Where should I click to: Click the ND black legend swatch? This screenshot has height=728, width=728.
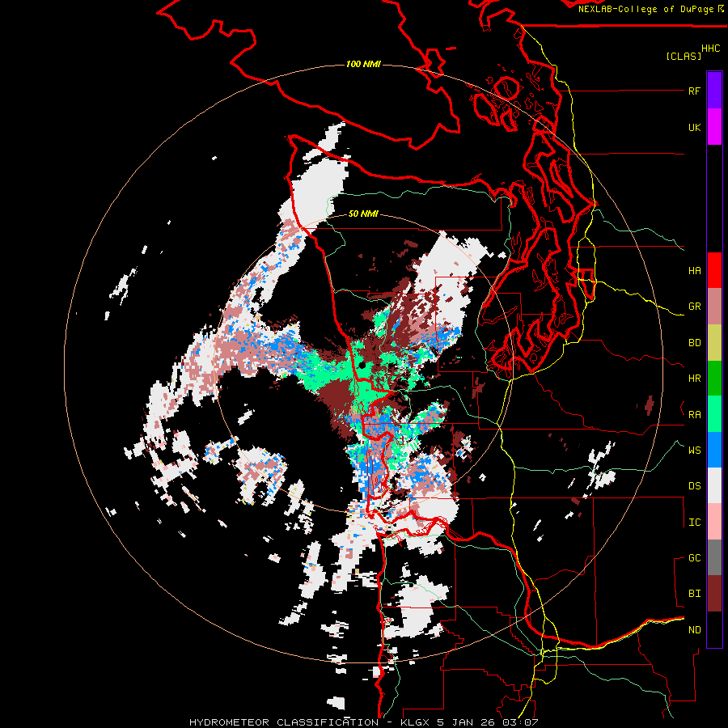click(x=714, y=629)
